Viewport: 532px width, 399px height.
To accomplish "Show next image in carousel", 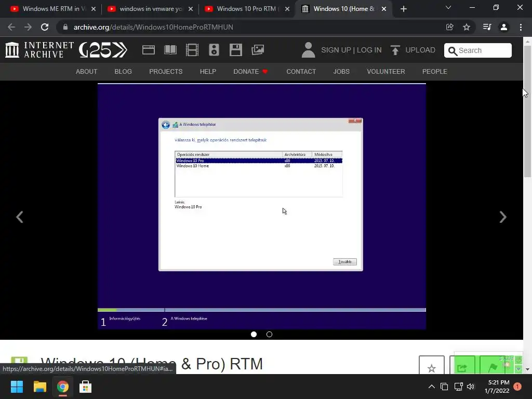I will click(503, 217).
